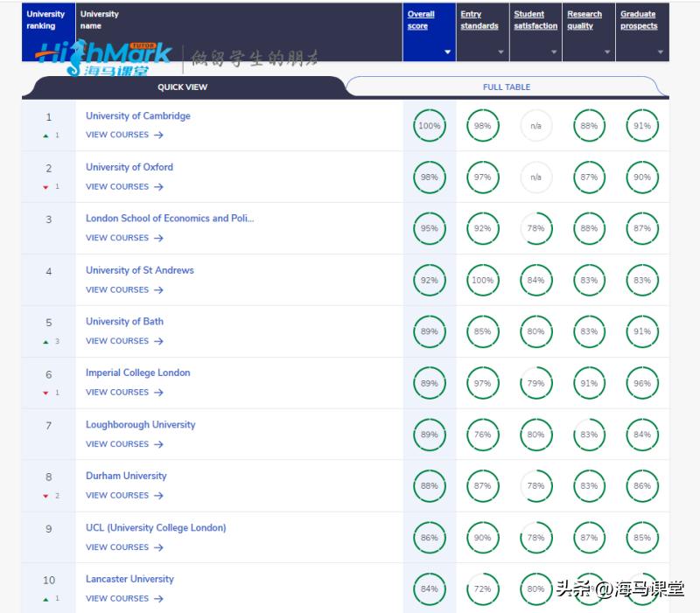Screen dimensions: 700x613
Task: Sort by Student satisfaction header link
Action: coord(535,20)
